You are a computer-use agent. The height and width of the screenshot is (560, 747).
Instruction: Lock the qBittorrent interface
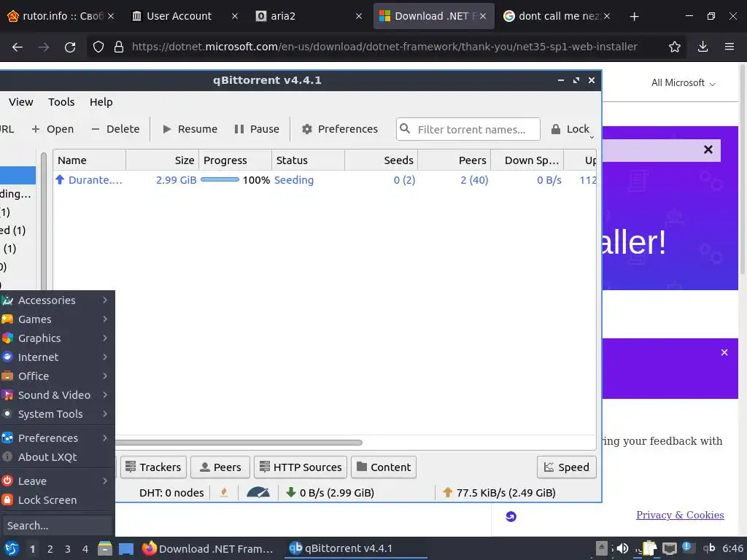[x=570, y=129]
